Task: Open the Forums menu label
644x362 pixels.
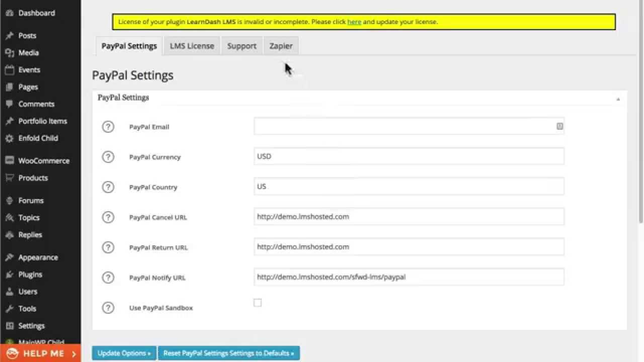Action: 31,201
